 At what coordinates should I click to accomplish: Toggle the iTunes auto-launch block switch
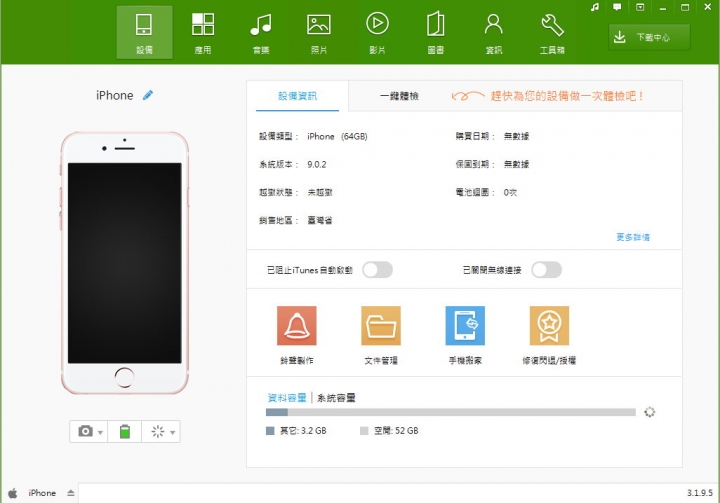pos(377,270)
